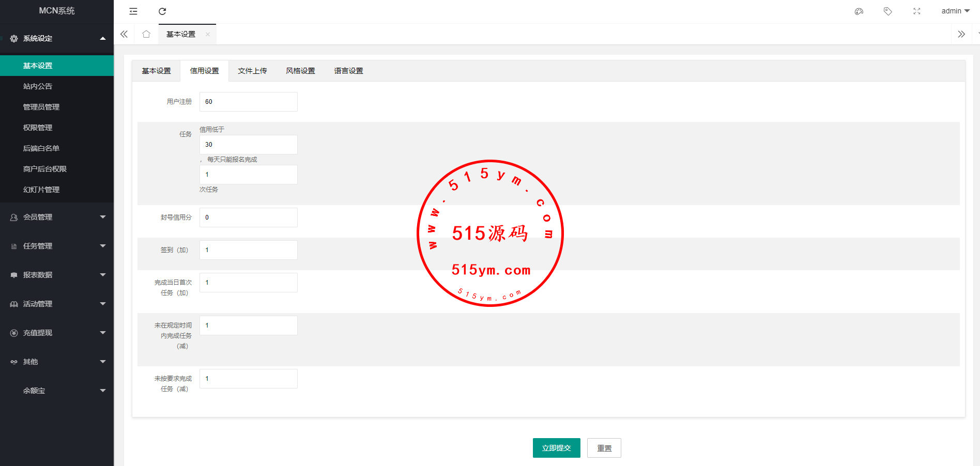Expand the 充值提现 sidebar menu
Image resolution: width=980 pixels, height=466 pixels.
[x=57, y=333]
